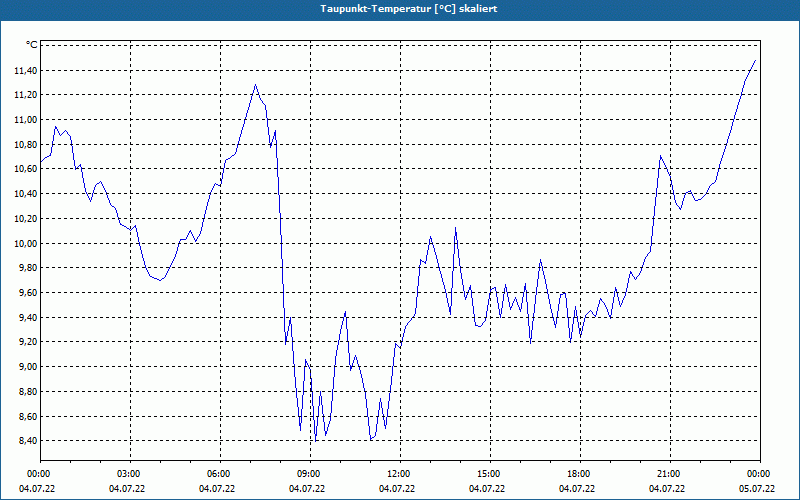
Task: Click the chart title Taupunkt-Temperatur [°C] skaliert
Action: [x=409, y=9]
